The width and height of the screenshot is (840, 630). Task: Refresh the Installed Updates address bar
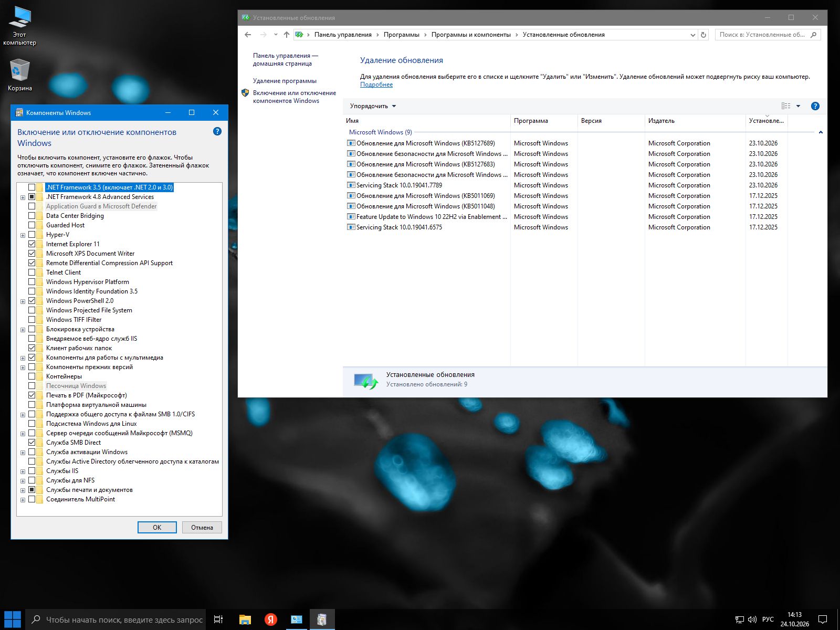[x=703, y=35]
